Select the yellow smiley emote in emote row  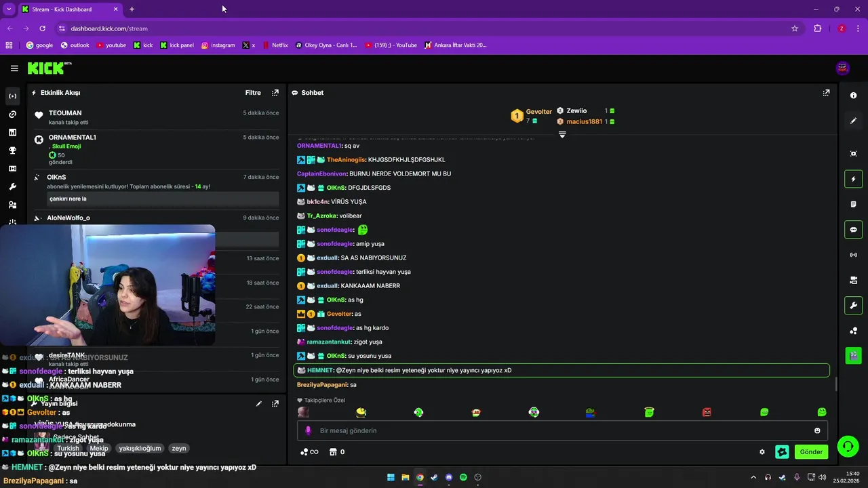[x=361, y=412]
